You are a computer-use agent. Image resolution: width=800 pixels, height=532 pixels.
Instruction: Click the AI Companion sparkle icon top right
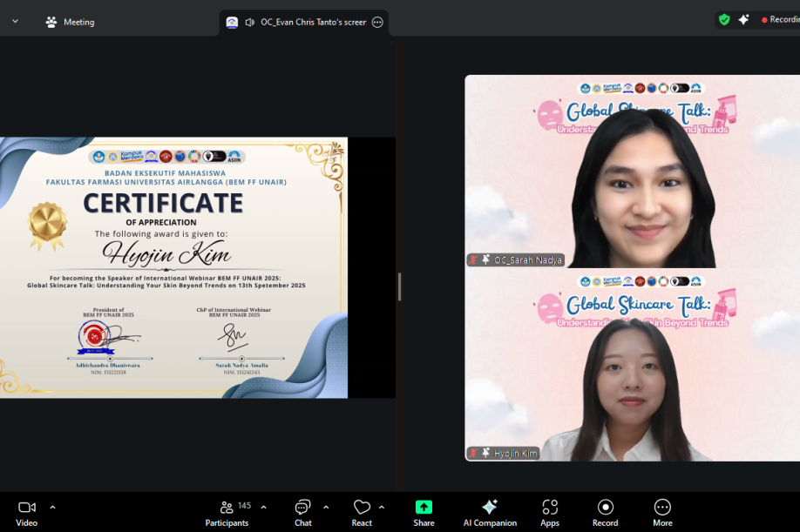744,20
